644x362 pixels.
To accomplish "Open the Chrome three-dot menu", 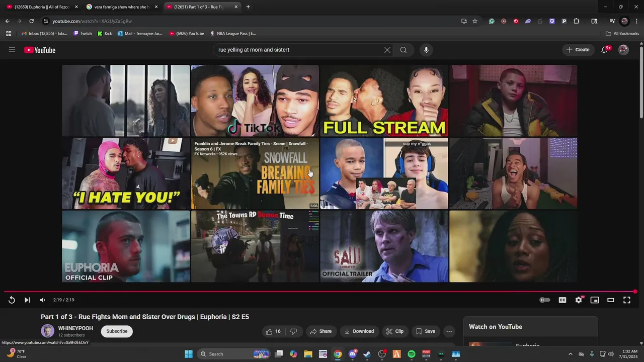I will tap(637, 21).
